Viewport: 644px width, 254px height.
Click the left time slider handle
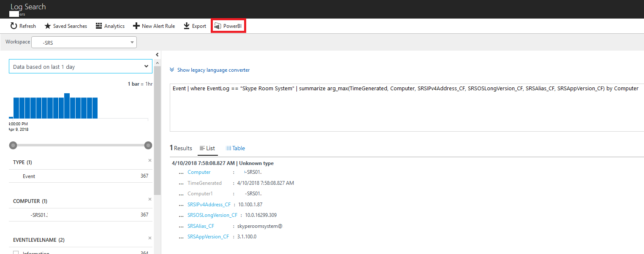point(14,145)
